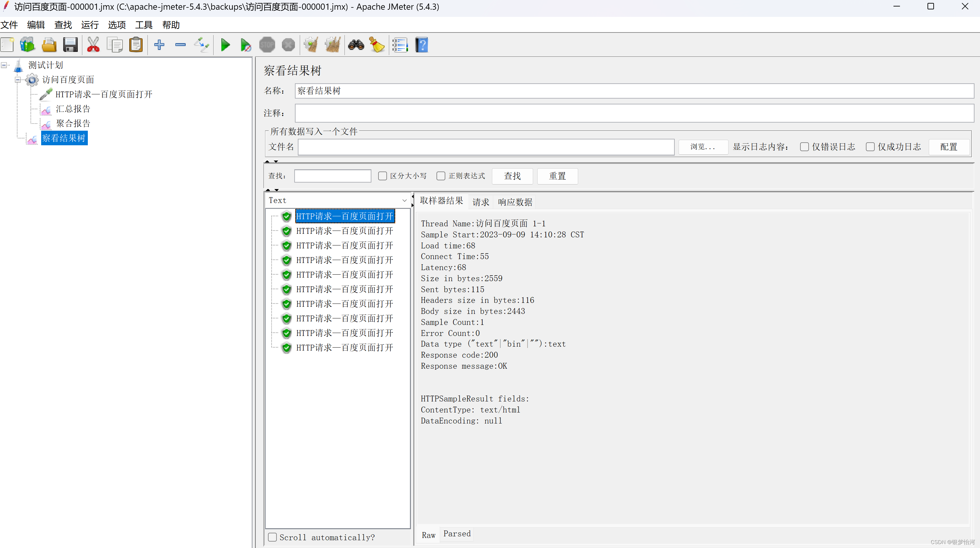Click the Stop test icon
Viewport: 980px width, 548px height.
click(x=267, y=44)
